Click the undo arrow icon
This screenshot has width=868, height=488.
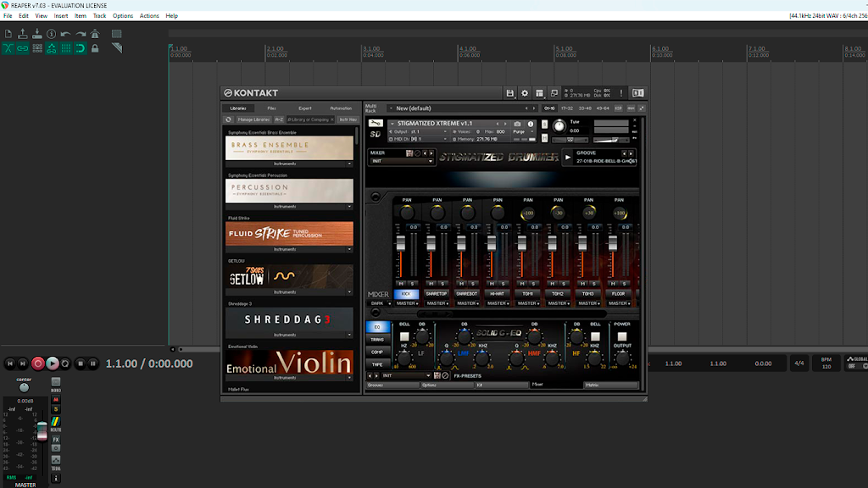pos(66,34)
